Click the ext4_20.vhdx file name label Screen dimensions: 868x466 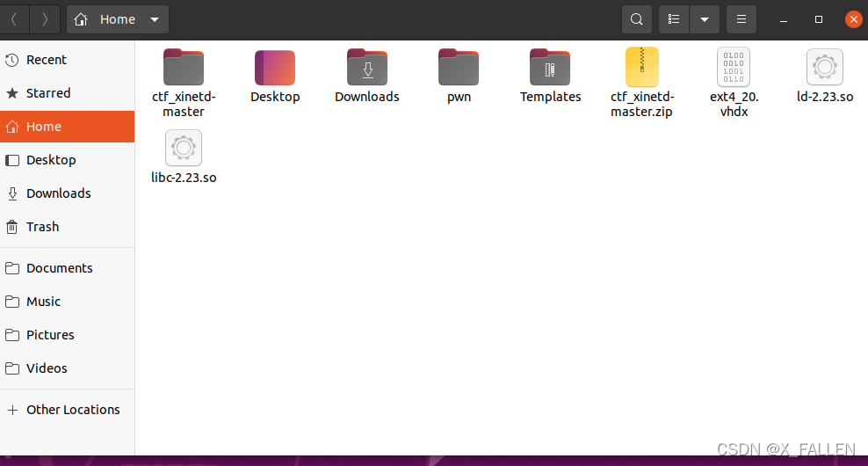(734, 104)
